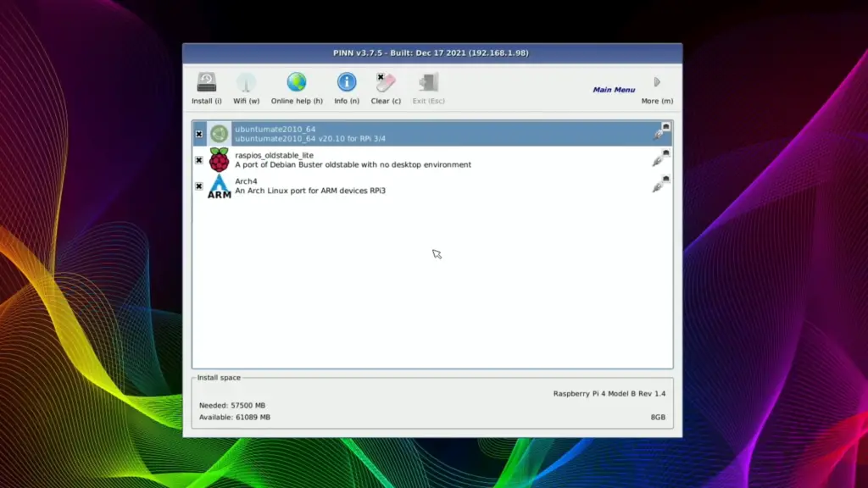Click the network cable icon on raspios row
868x488 pixels.
661,158
